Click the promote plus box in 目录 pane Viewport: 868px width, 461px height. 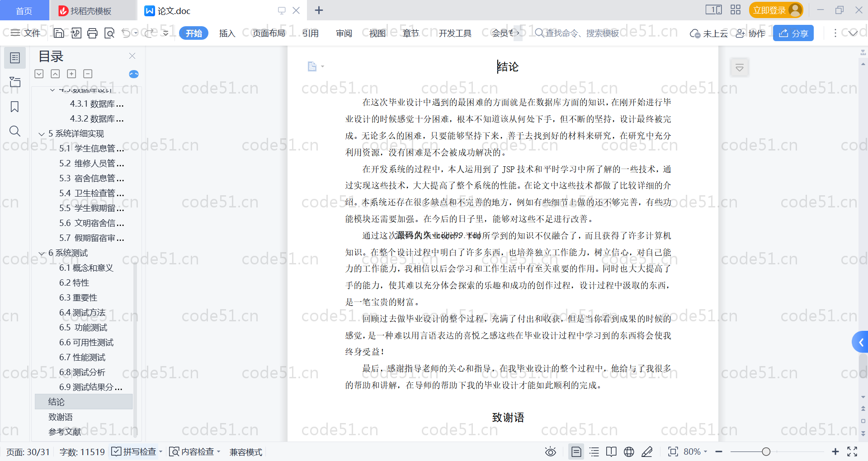click(x=71, y=74)
